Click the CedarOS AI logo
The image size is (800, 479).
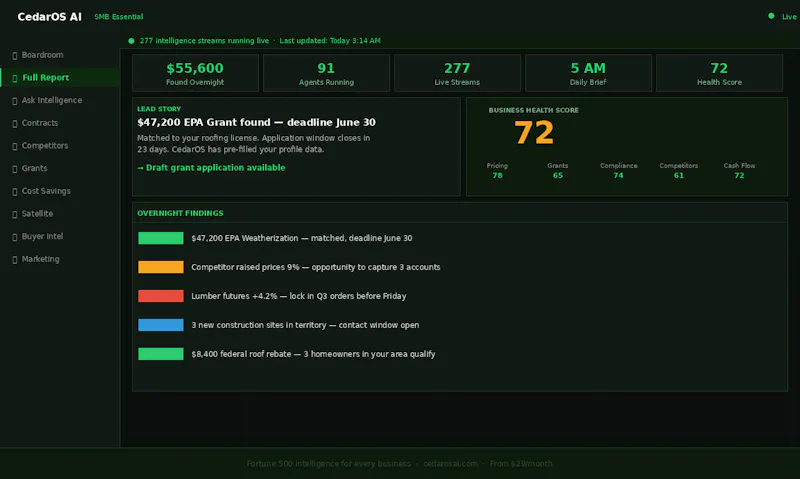(49, 17)
